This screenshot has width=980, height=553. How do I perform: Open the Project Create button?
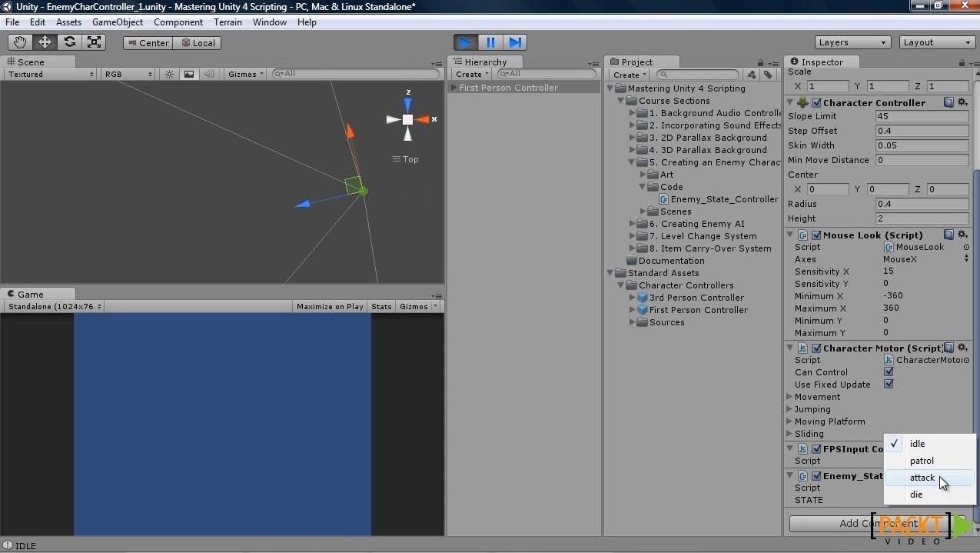(x=629, y=75)
